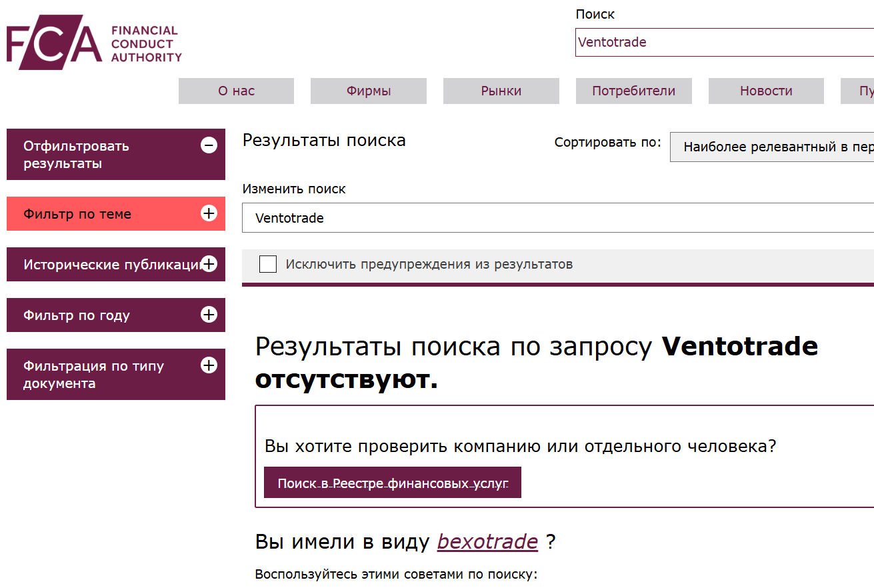Select the 'Потребители' navigation item
The height and width of the screenshot is (588, 874).
point(633,91)
